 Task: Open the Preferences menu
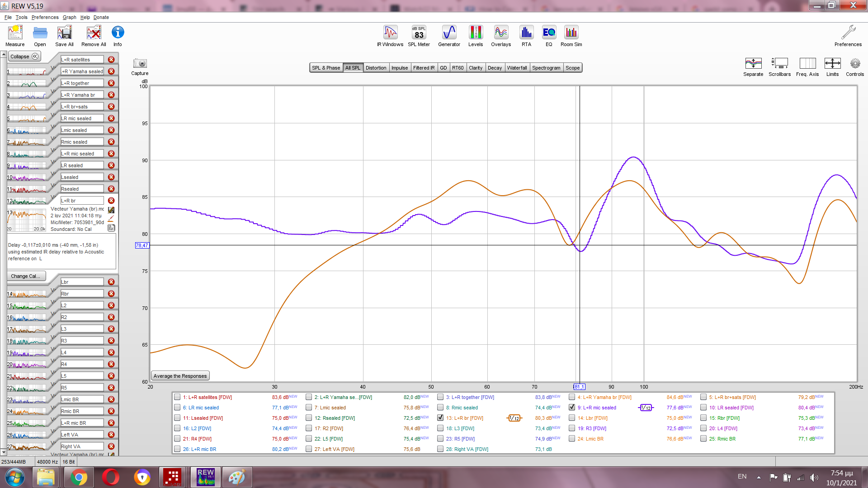[x=45, y=17]
